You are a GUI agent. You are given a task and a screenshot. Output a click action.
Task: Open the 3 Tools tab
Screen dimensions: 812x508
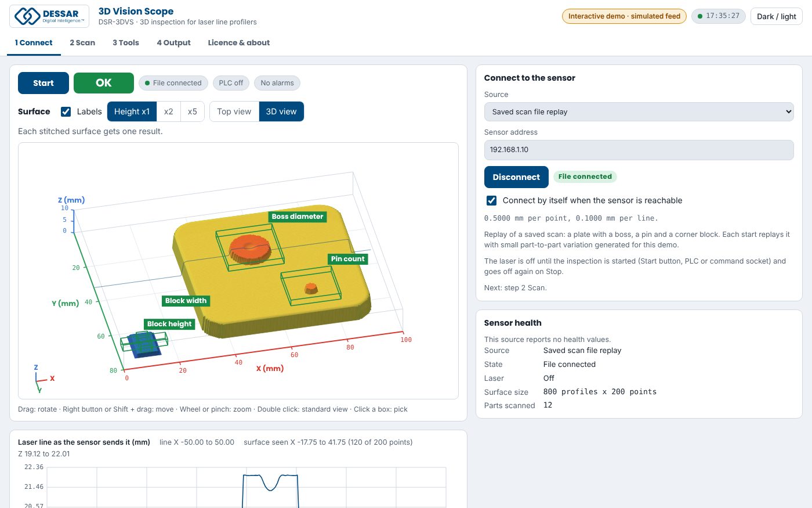click(126, 42)
